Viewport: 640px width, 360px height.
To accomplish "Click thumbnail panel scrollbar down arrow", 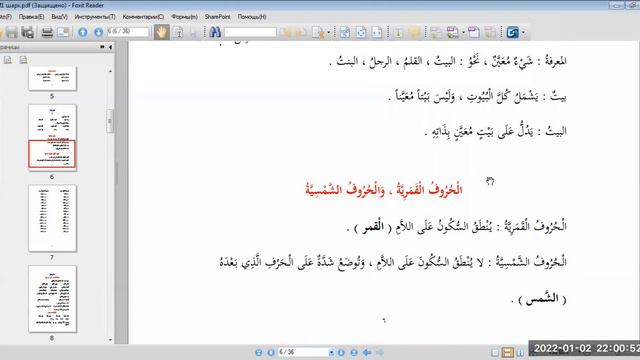I will [x=110, y=340].
